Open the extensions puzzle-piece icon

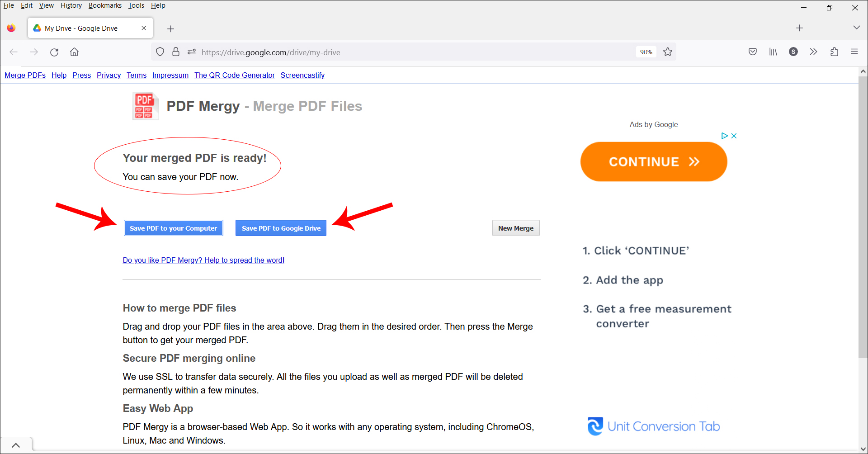[x=834, y=52]
